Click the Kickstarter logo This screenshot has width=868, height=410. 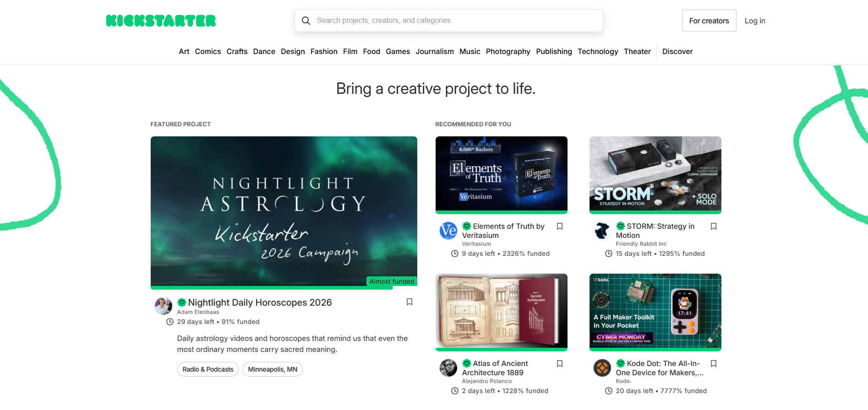[x=161, y=21]
